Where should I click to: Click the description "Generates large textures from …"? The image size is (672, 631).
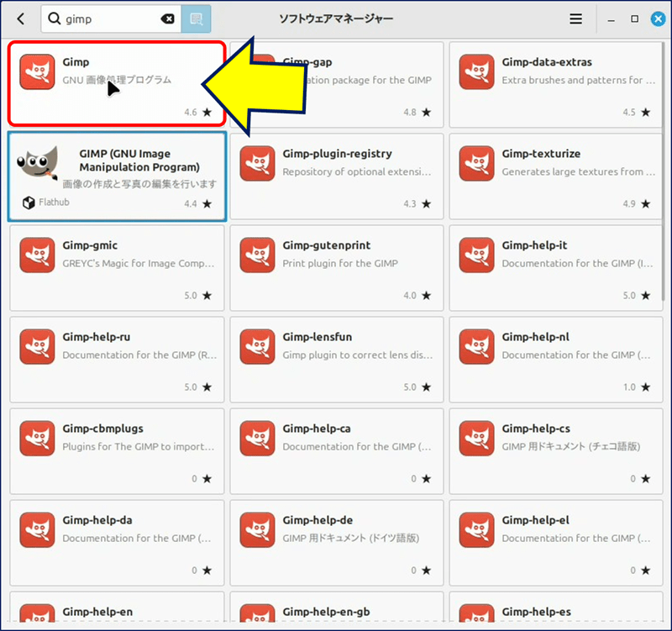tap(579, 172)
